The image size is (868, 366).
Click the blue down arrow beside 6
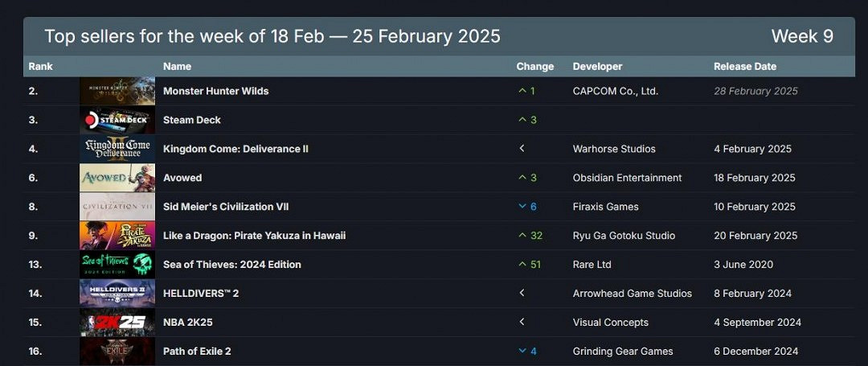coord(522,207)
